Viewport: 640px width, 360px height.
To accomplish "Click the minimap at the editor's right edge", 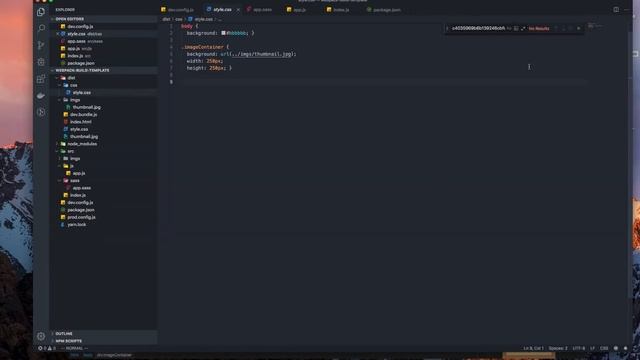I will 595,27.
